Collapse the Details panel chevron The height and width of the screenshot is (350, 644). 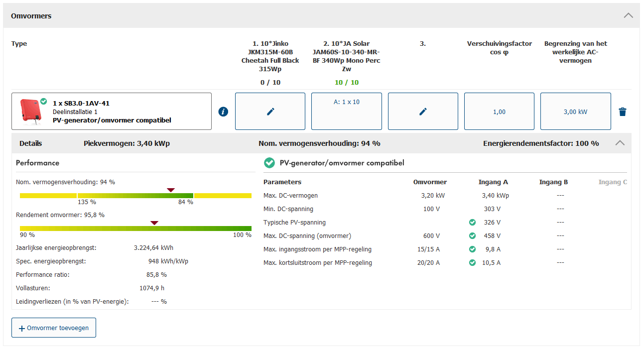tap(620, 143)
